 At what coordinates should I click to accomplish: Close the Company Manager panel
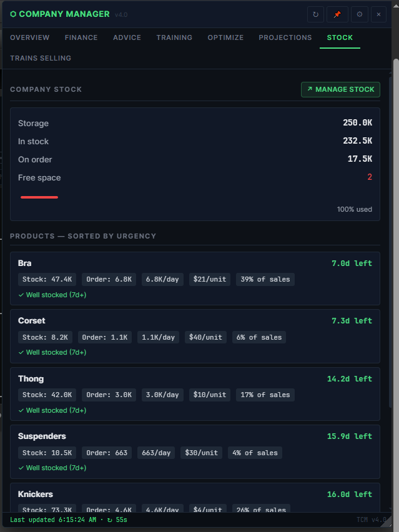[378, 14]
